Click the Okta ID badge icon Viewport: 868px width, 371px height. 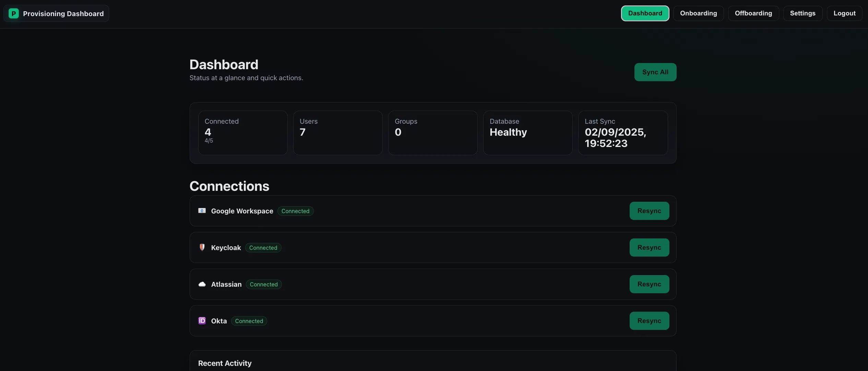(202, 321)
